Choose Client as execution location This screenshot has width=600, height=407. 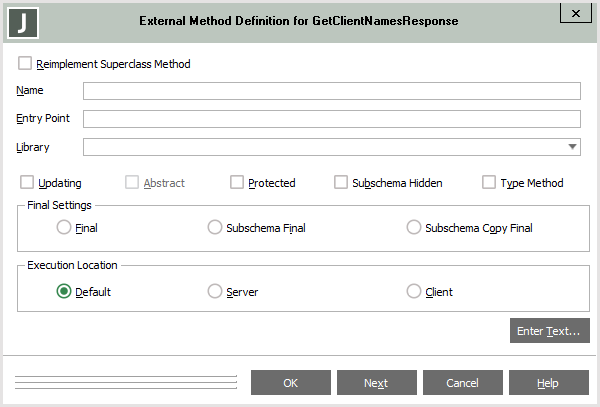tap(414, 292)
